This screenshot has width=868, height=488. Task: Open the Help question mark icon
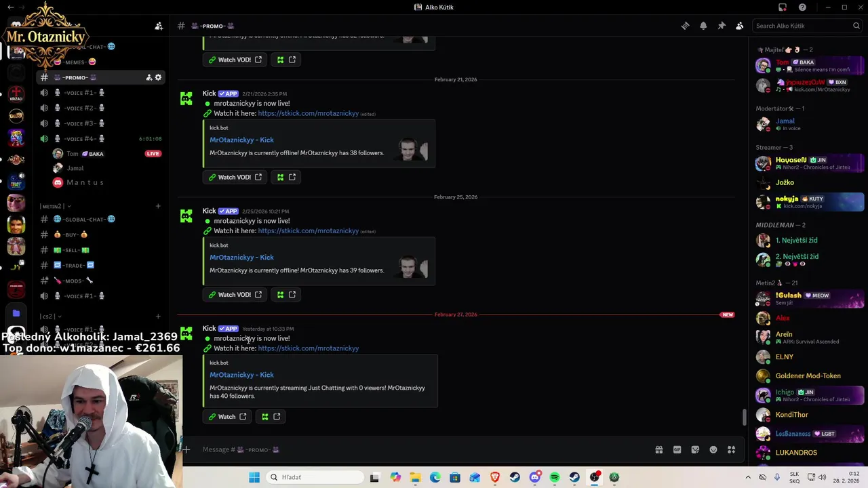coord(803,7)
